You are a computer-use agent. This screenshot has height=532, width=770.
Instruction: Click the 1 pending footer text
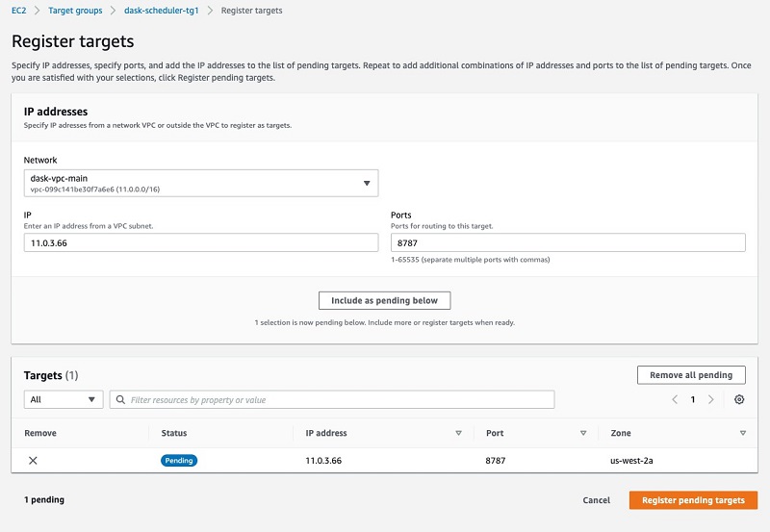tap(44, 499)
